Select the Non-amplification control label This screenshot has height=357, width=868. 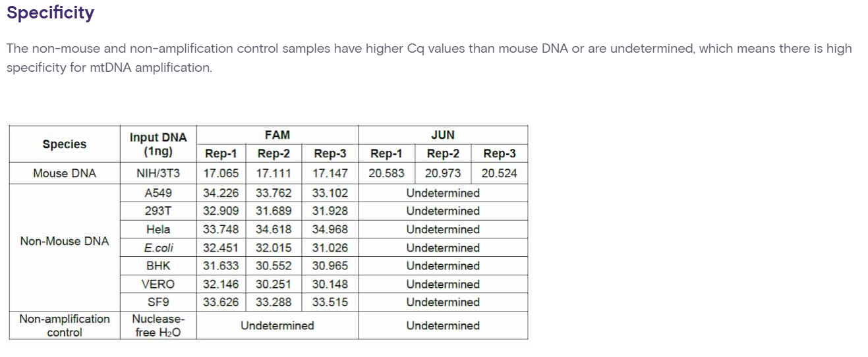pos(65,325)
